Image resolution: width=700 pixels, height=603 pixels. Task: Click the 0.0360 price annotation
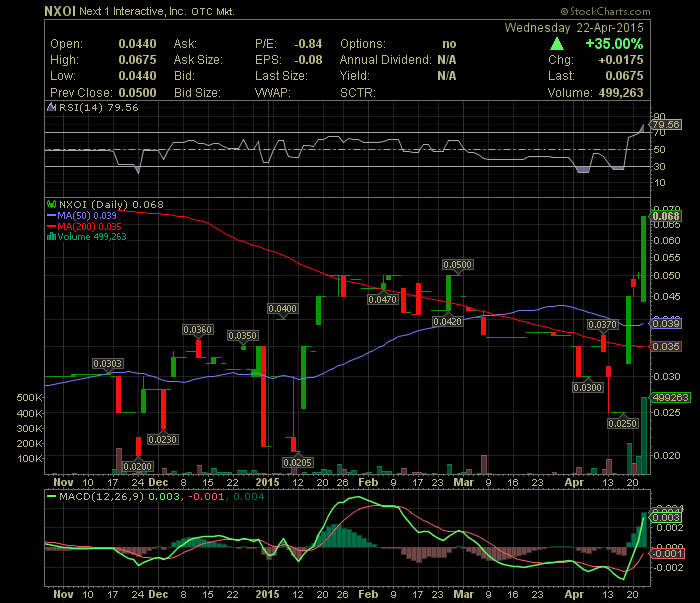pos(198,330)
